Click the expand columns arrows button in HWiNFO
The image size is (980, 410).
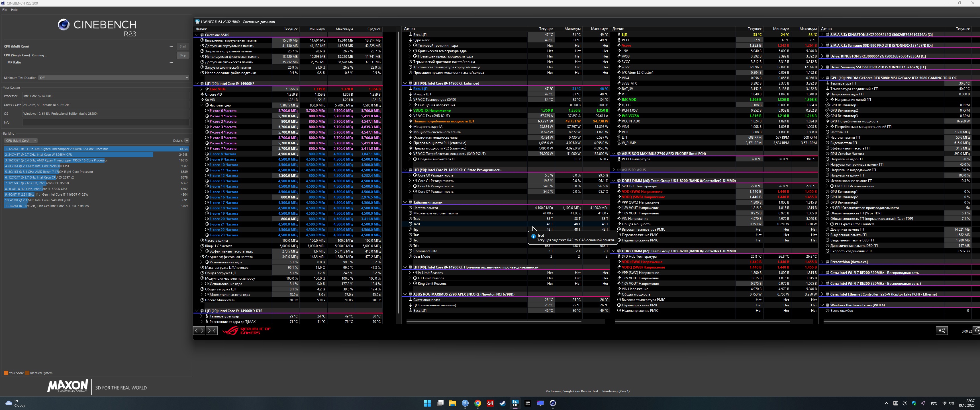(199, 331)
